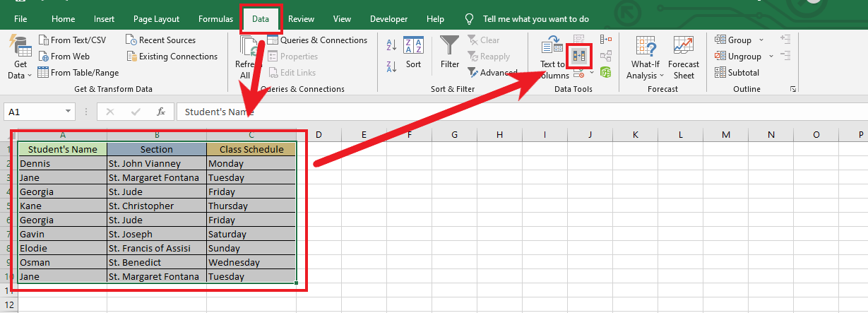Open Manage Data Model
This screenshot has height=313, width=868.
[x=605, y=72]
